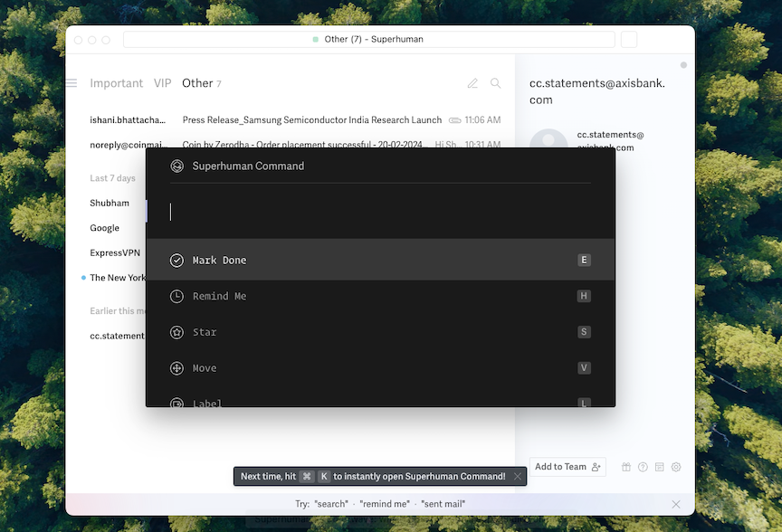The height and width of the screenshot is (532, 782).
Task: Click the S shortcut key badge
Action: (584, 331)
